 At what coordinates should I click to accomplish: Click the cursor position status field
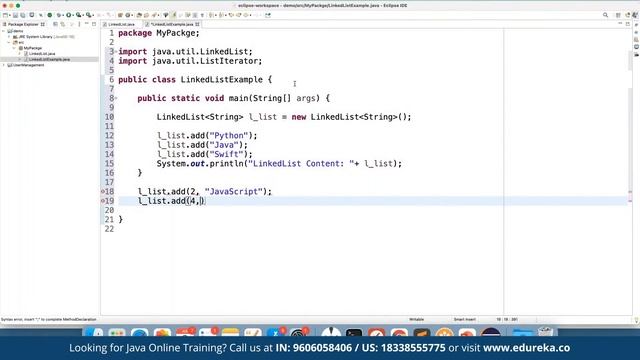pyautogui.click(x=507, y=320)
